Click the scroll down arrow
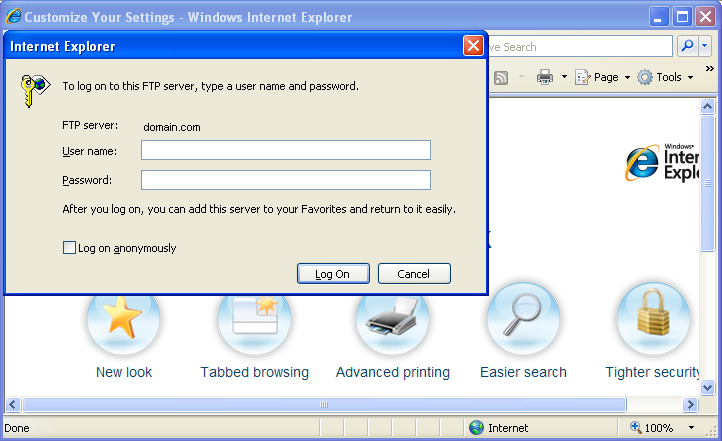 click(x=707, y=388)
